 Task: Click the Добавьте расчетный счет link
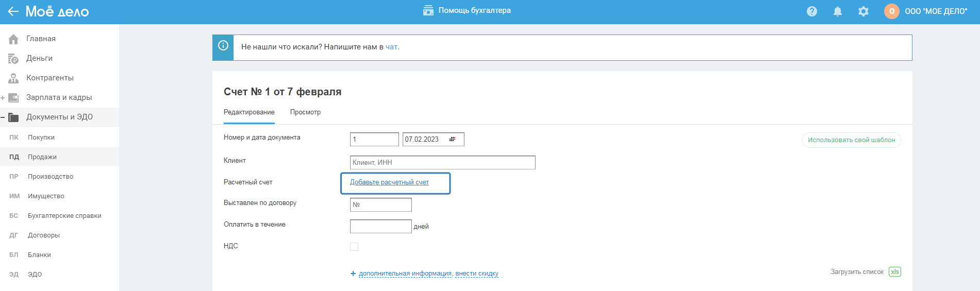pos(389,182)
